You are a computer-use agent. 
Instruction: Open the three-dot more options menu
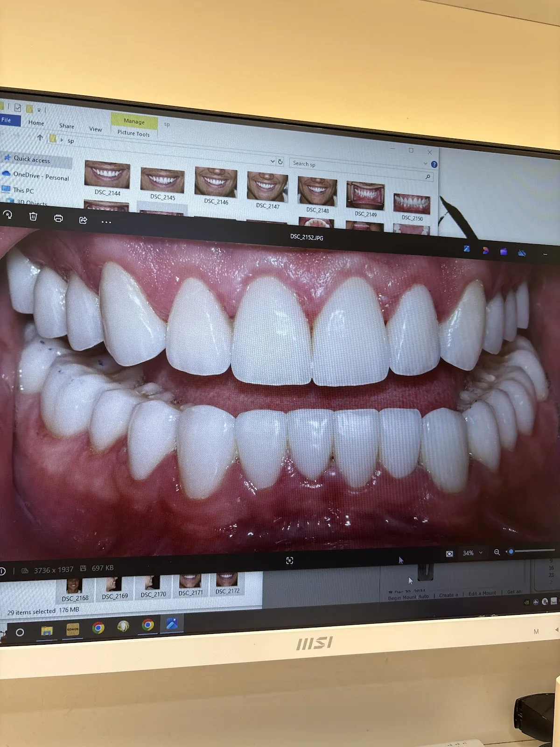(106, 222)
